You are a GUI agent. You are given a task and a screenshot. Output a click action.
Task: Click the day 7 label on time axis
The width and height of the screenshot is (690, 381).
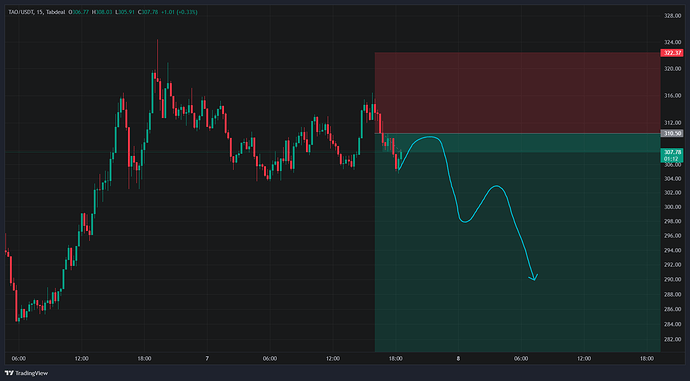tap(207, 359)
